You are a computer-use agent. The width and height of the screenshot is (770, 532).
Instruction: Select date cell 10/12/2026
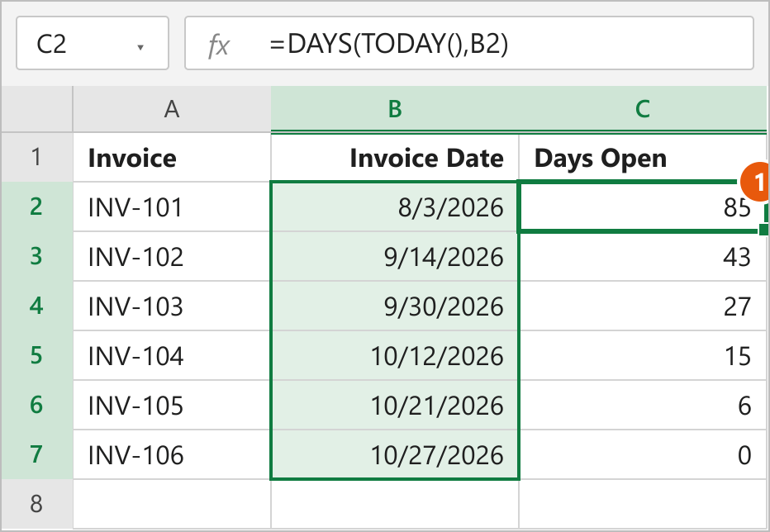pyautogui.click(x=395, y=356)
